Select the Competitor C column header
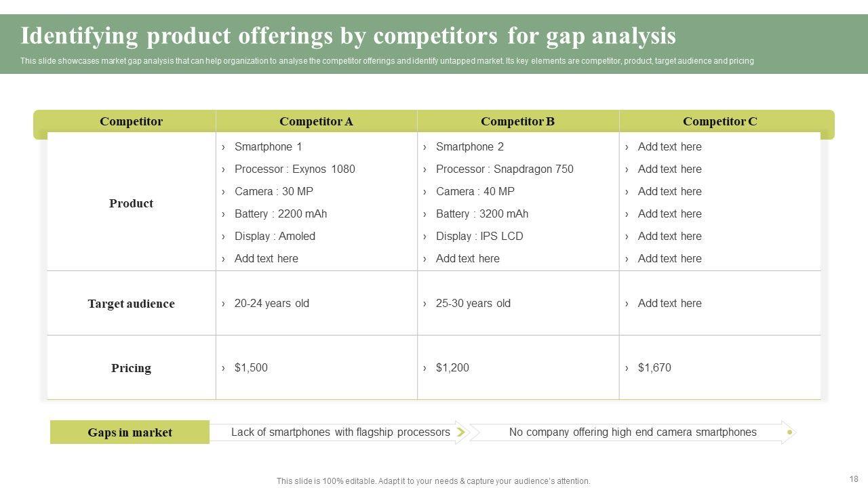Screen dimensions: 868x488 point(719,121)
